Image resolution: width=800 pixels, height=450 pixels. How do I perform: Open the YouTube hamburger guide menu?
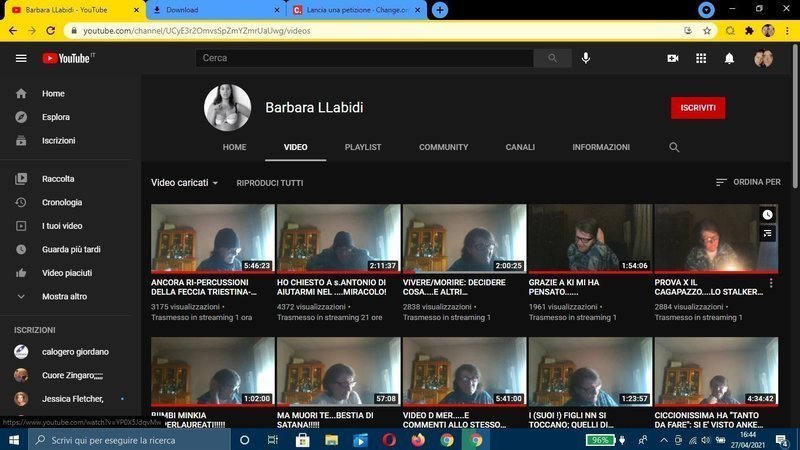click(21, 58)
